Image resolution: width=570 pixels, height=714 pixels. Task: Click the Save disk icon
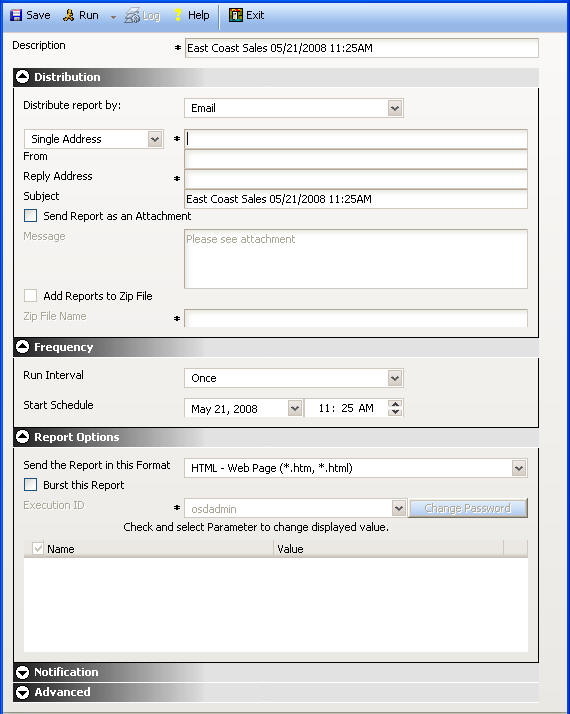click(16, 15)
